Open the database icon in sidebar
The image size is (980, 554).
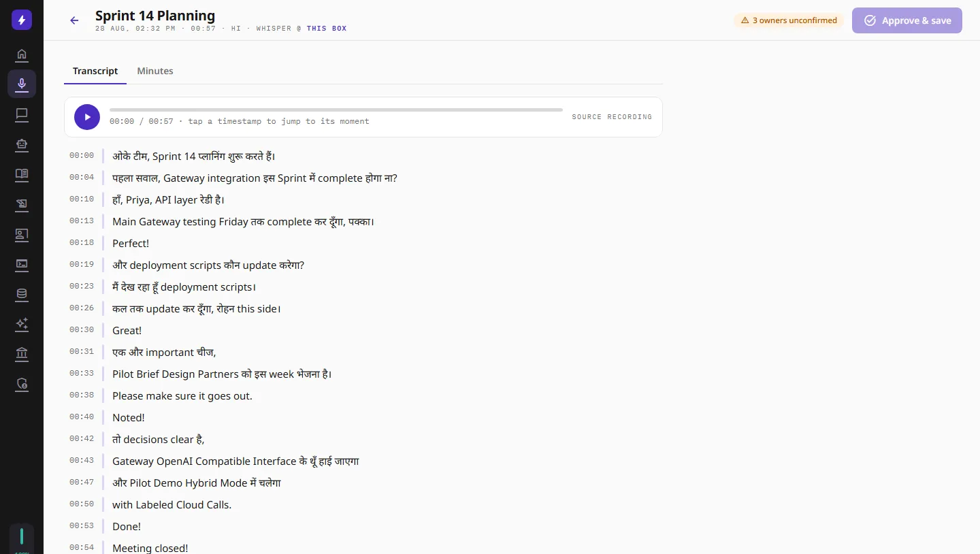tap(22, 294)
